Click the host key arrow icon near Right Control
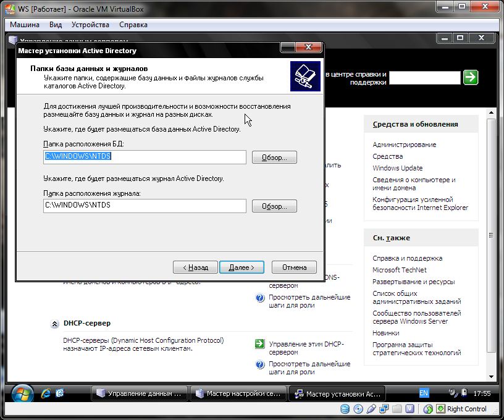 [x=440, y=409]
